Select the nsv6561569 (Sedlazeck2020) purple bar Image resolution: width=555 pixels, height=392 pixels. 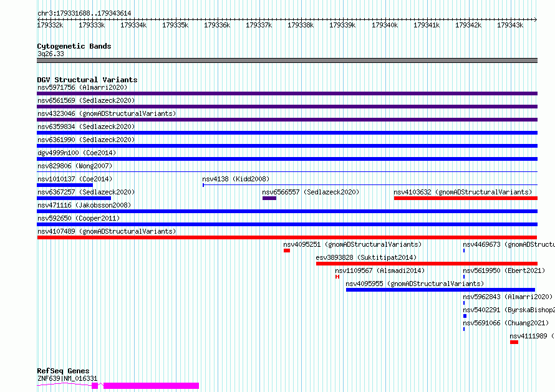pos(287,107)
